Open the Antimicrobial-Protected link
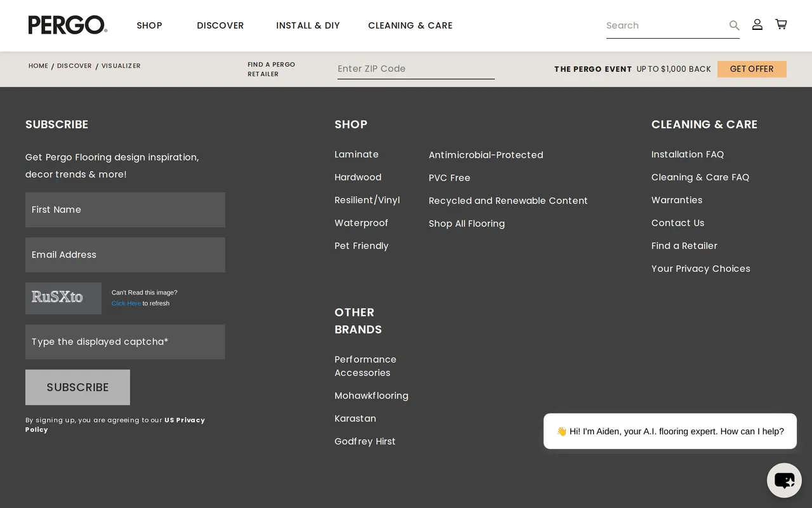Screen dimensions: 812x508 tap(486, 155)
